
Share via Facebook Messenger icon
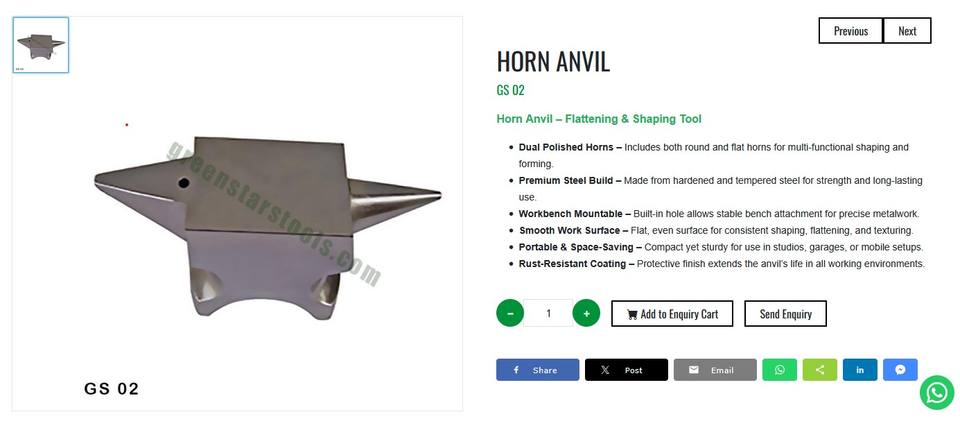pyautogui.click(x=900, y=370)
